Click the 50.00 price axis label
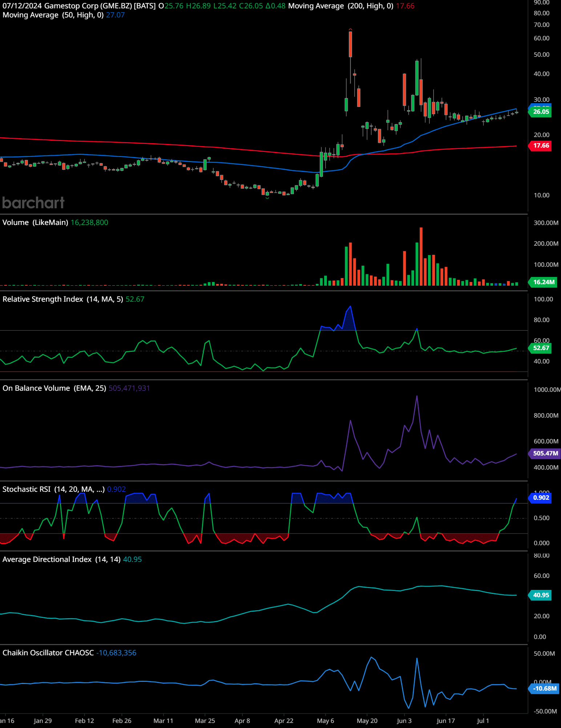The image size is (561, 728). pyautogui.click(x=541, y=55)
